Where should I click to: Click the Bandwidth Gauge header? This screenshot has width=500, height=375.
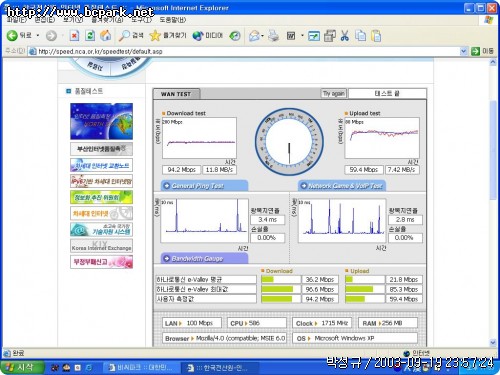(205, 258)
